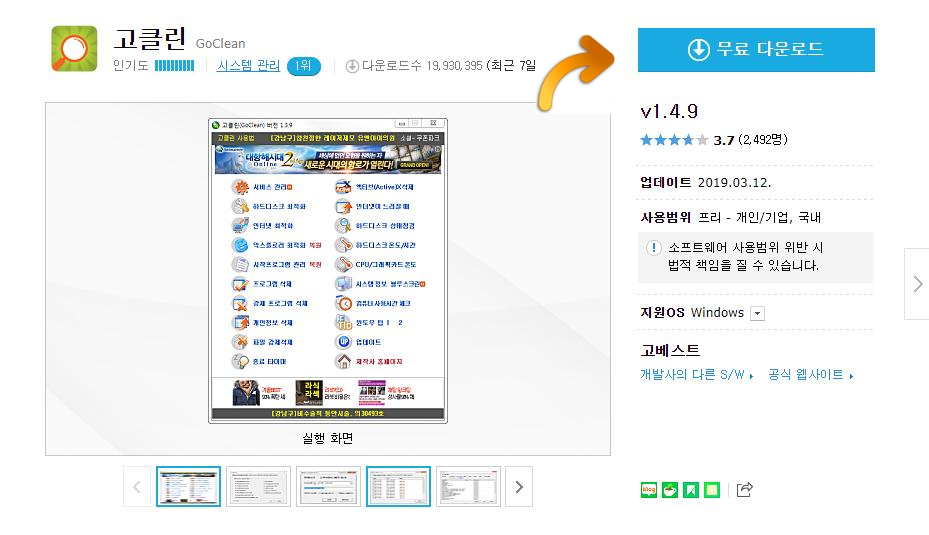The image size is (929, 535).
Task: Click the UP 업데이트 icon in preview
Action: point(344,342)
